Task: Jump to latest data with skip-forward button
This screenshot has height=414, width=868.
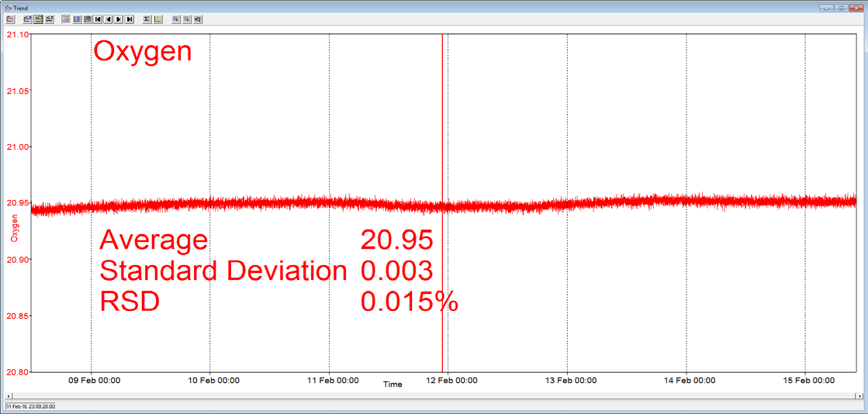Action: (x=130, y=19)
